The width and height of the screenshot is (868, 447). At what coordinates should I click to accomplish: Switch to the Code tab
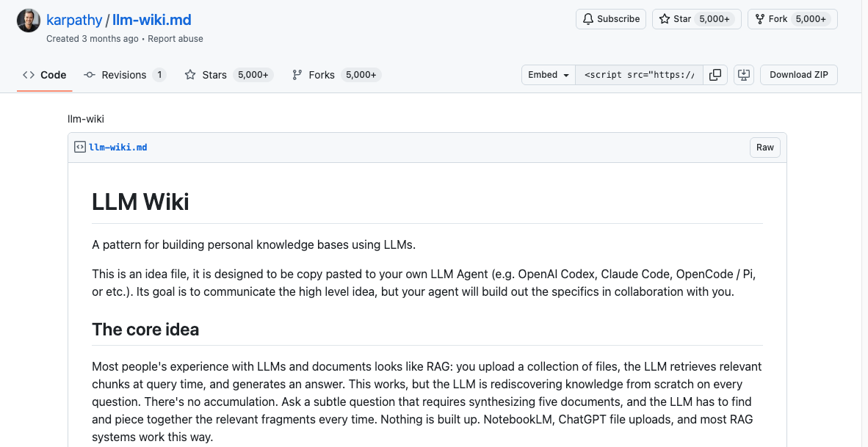[44, 75]
